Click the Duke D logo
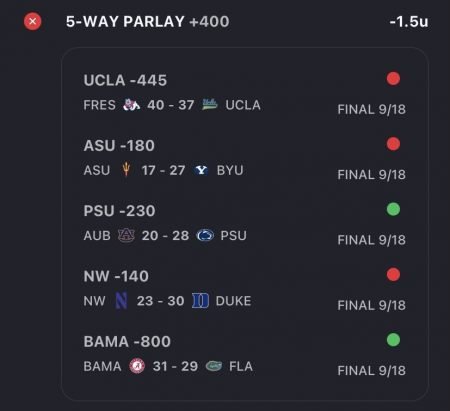This screenshot has height=411, width=450. (200, 301)
